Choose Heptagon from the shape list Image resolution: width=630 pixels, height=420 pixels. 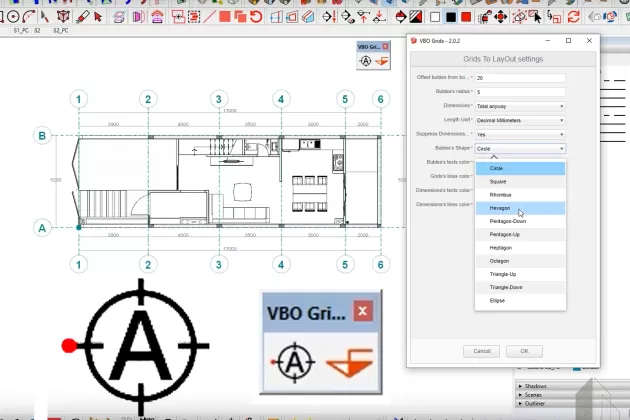(x=520, y=248)
